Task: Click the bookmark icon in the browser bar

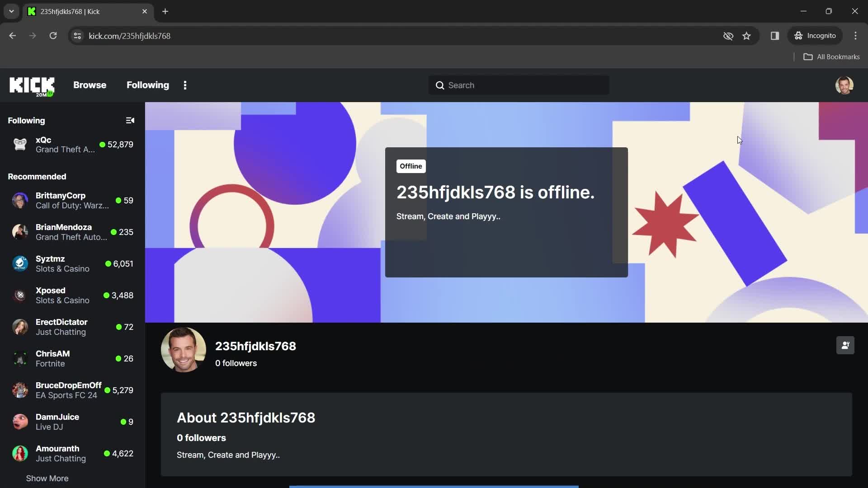Action: pos(747,36)
